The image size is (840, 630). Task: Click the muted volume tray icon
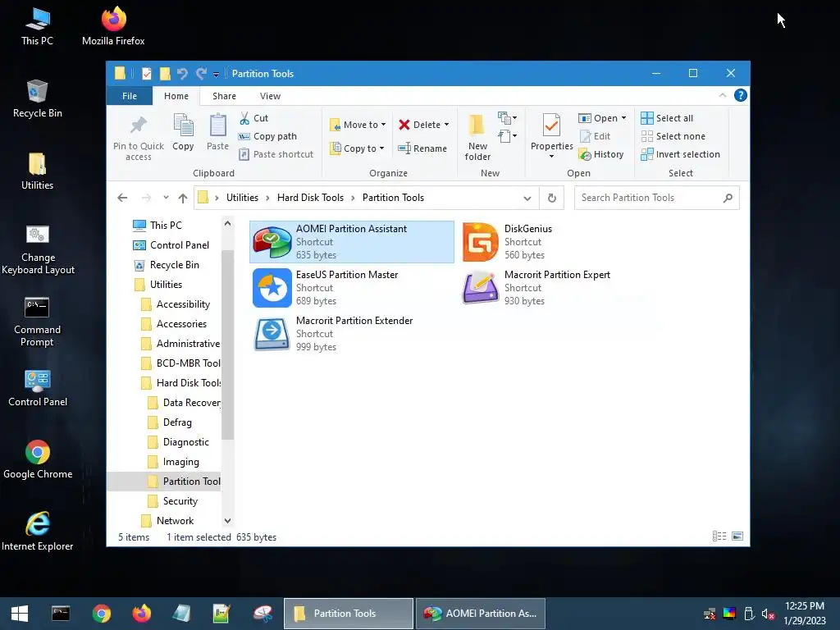pyautogui.click(x=768, y=614)
